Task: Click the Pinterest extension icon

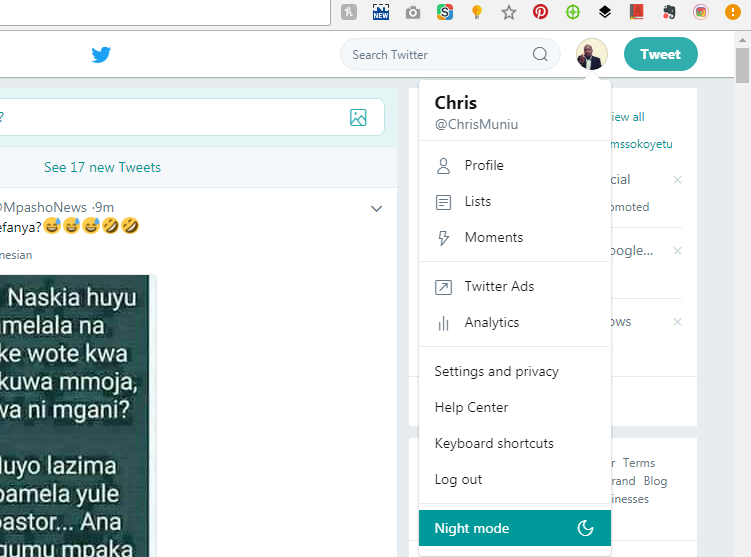Action: [540, 13]
